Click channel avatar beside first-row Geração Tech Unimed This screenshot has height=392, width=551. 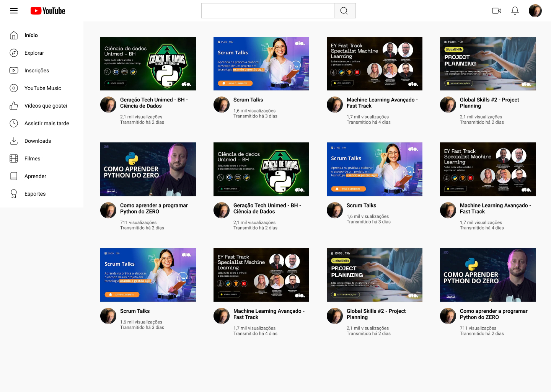point(108,105)
